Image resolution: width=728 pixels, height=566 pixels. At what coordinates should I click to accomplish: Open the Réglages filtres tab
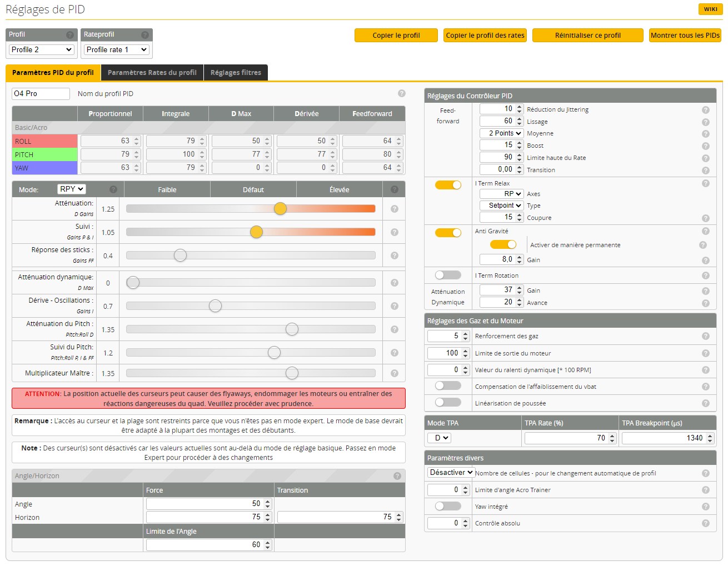tap(236, 73)
